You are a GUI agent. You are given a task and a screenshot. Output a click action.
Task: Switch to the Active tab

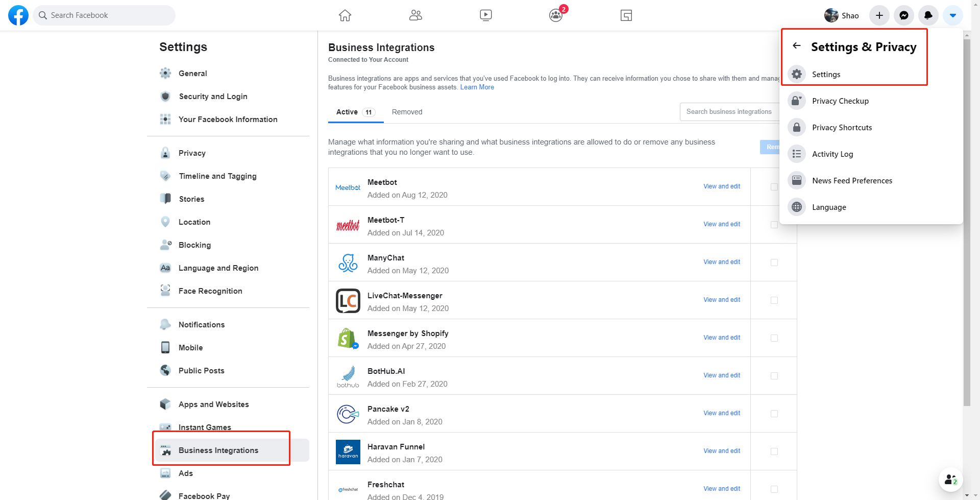click(356, 112)
